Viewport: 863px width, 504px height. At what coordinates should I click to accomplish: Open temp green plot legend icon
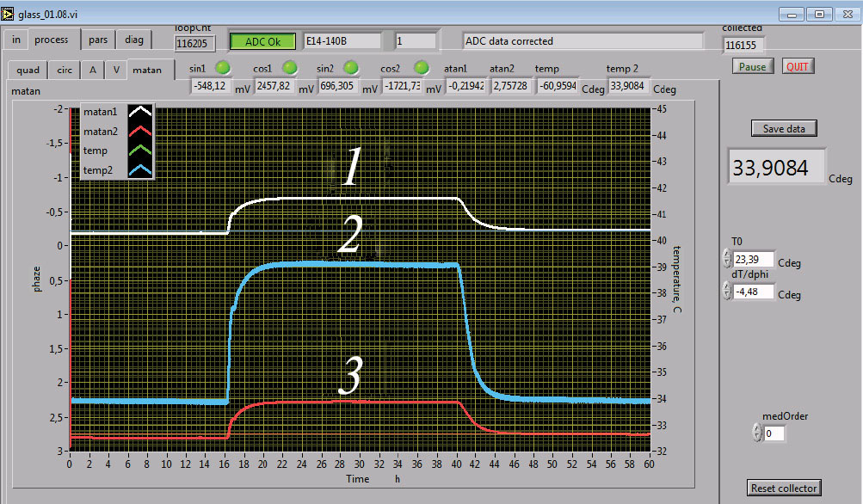click(x=139, y=151)
